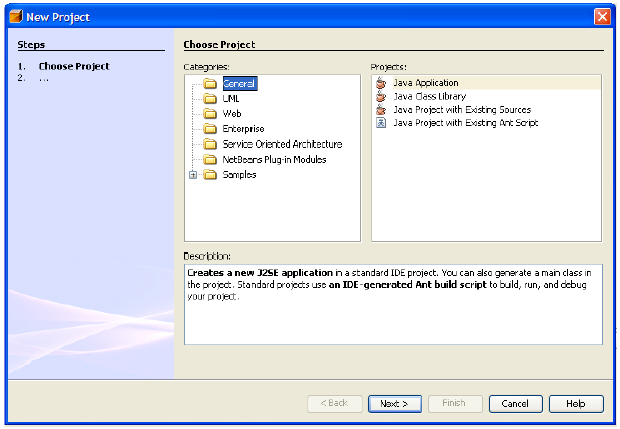
Task: Expand the Samples category tree node
Action: coord(193,175)
